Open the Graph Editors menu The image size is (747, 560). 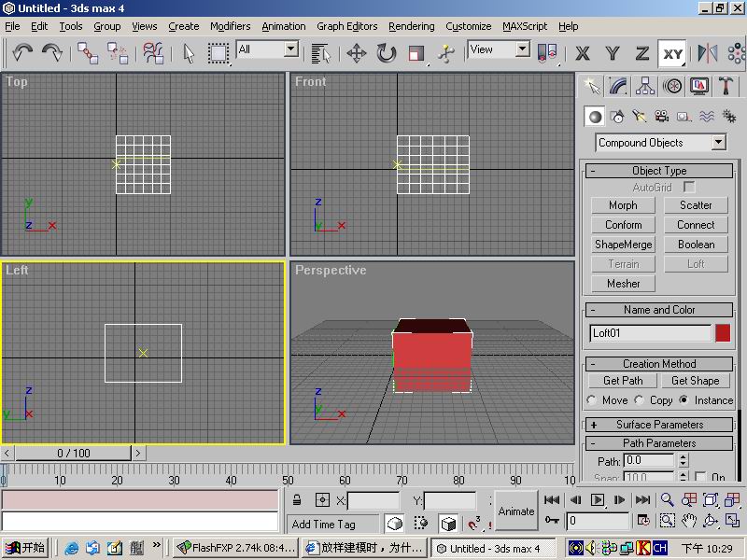point(346,26)
